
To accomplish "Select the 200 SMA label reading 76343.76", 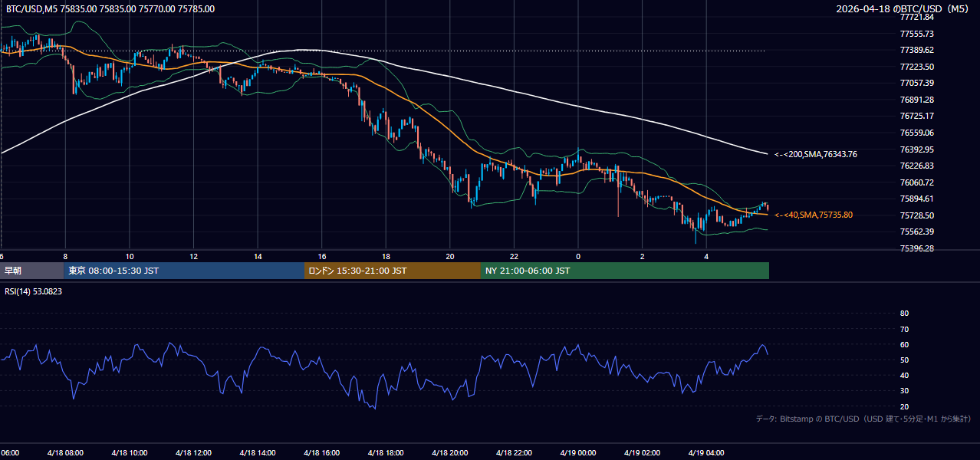I will coord(816,154).
